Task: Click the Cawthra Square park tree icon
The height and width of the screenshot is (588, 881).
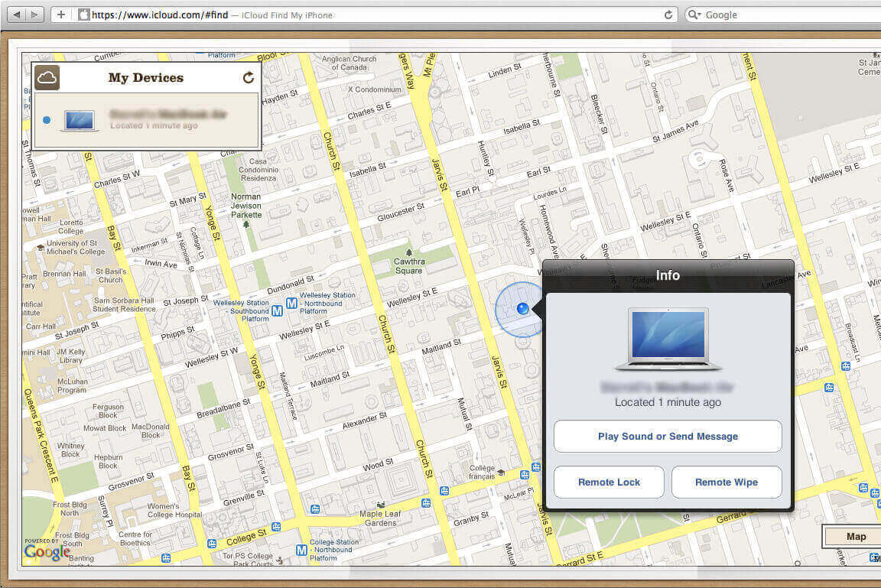Action: pos(409,252)
